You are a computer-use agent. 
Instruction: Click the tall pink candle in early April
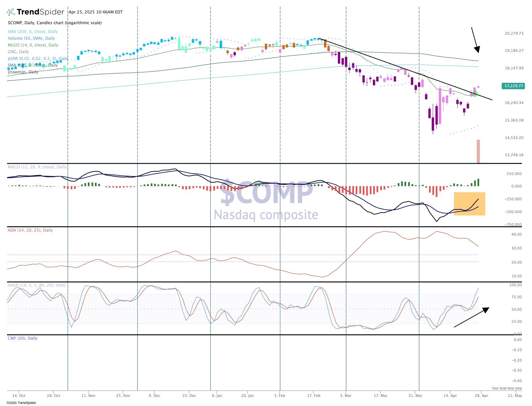coord(440,105)
